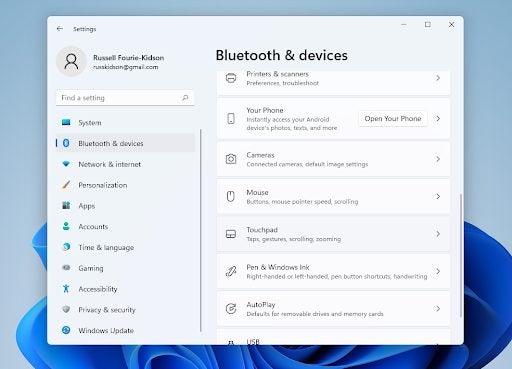This screenshot has height=369, width=512.
Task: Open Personalization settings
Action: 125,185
